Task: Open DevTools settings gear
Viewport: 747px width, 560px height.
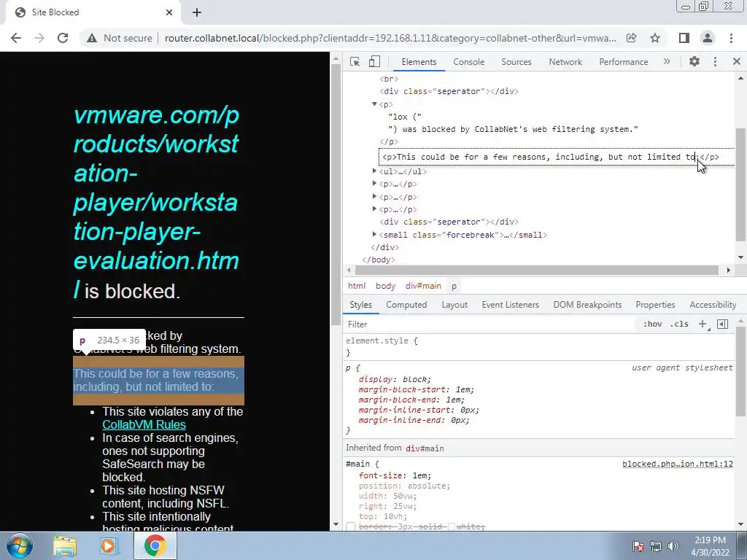Action: 694,61
